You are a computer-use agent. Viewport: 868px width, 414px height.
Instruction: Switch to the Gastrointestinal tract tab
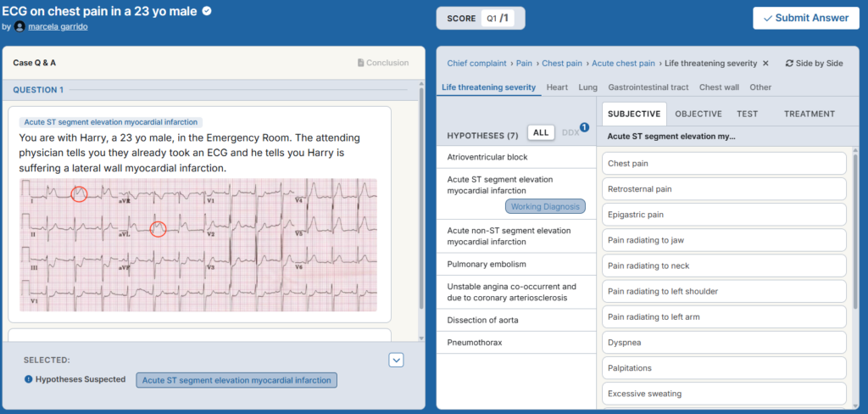[648, 87]
